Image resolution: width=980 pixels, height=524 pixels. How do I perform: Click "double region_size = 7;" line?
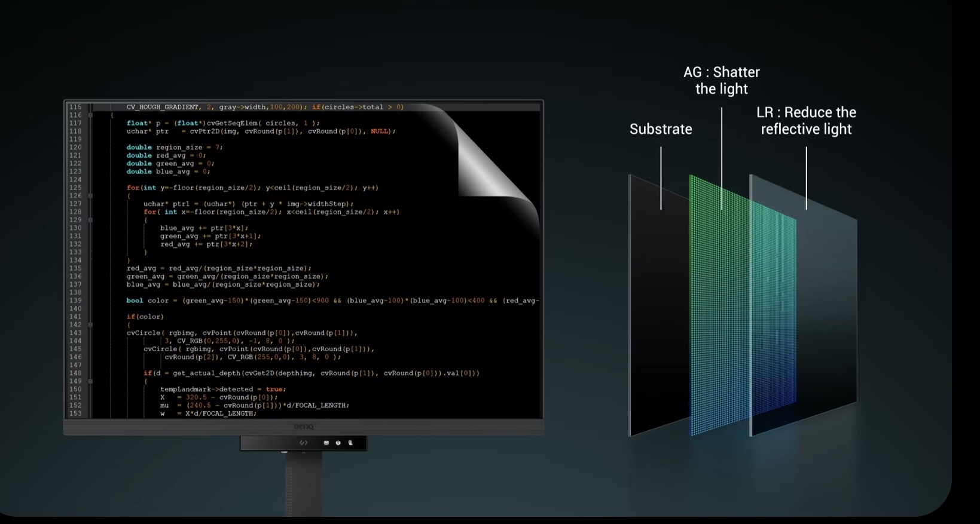pos(175,148)
